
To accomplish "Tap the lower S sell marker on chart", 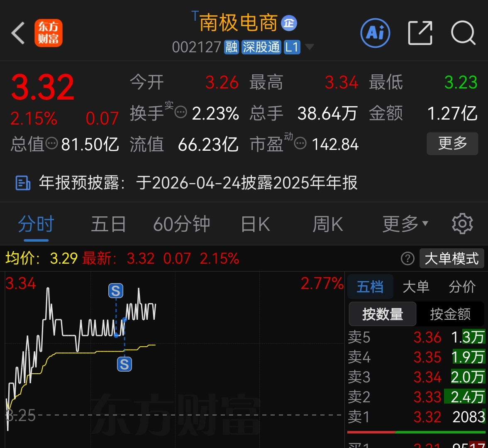I will pyautogui.click(x=124, y=364).
